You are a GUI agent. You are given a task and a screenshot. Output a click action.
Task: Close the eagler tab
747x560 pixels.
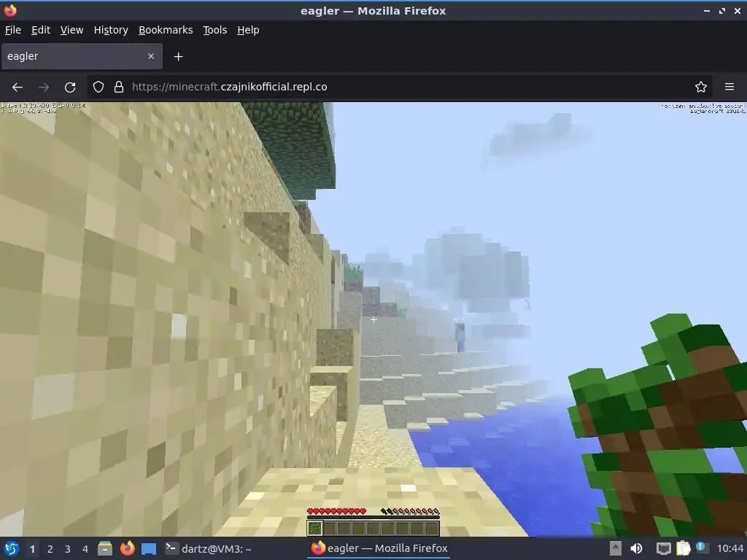tap(151, 56)
